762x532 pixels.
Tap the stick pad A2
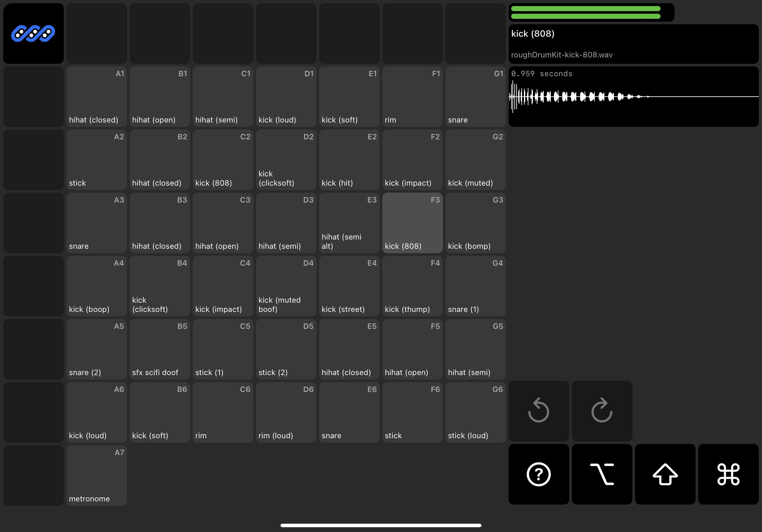tap(96, 159)
